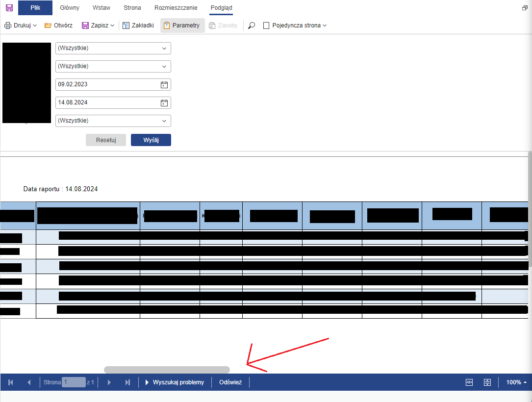Open the last (Wszystkie) parameter dropdown

113,121
